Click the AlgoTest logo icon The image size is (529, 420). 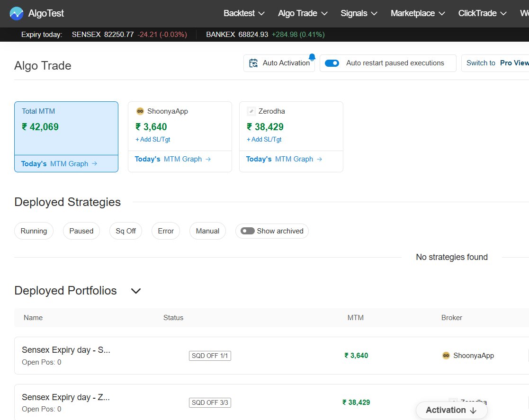17,13
